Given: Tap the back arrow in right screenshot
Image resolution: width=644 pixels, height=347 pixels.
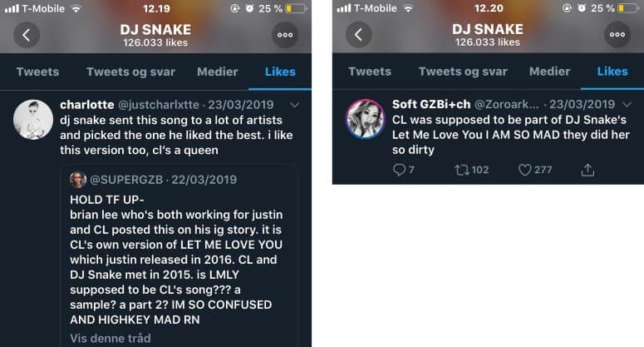Looking at the screenshot, I should pyautogui.click(x=359, y=35).
